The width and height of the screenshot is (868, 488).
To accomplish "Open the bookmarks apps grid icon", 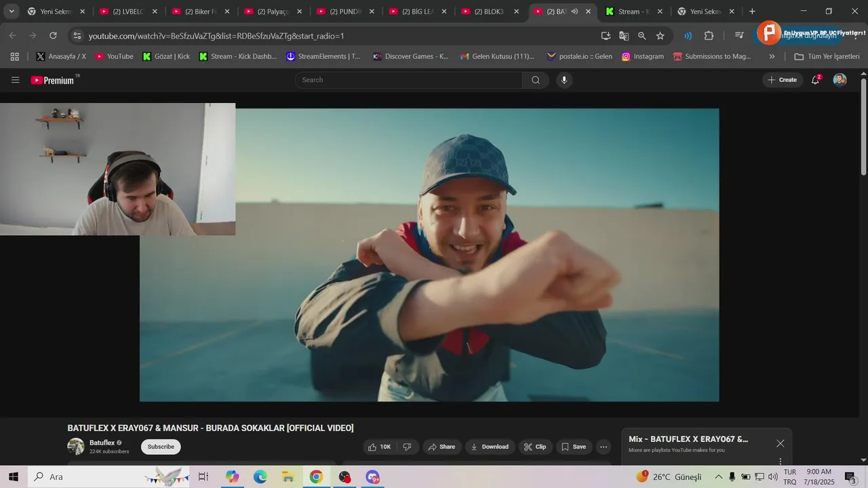I will coord(15,56).
